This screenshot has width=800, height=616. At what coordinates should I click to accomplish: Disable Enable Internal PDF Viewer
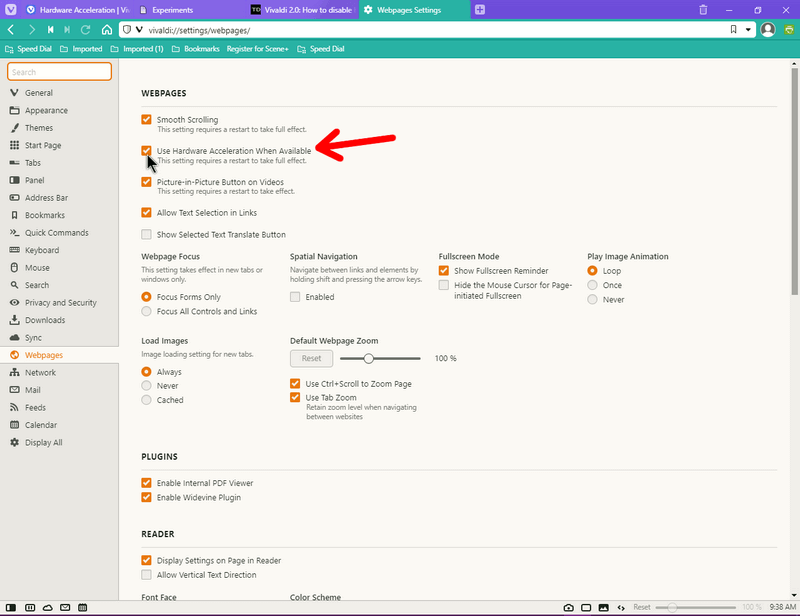tap(146, 483)
